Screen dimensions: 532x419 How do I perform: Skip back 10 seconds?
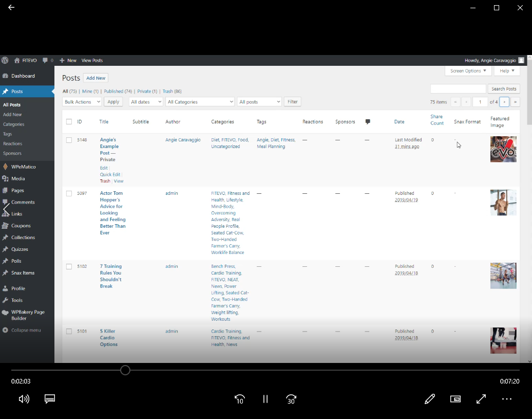point(239,399)
